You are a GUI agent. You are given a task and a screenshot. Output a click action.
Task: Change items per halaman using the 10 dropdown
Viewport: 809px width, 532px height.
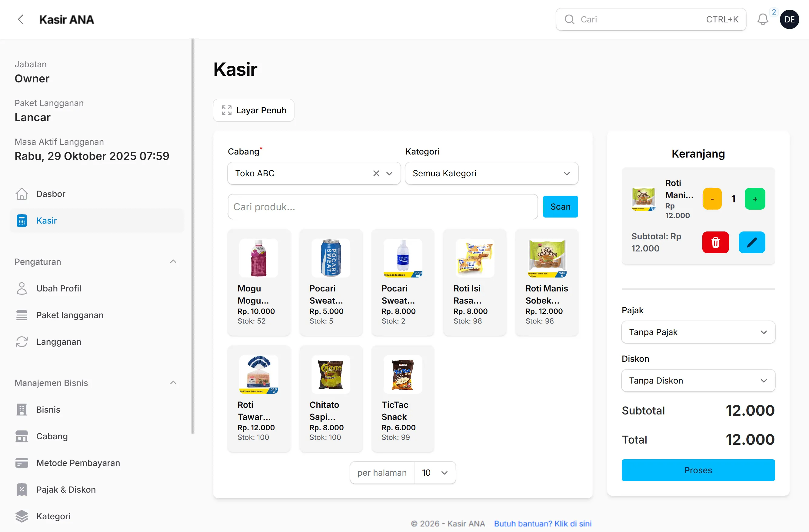pyautogui.click(x=434, y=473)
